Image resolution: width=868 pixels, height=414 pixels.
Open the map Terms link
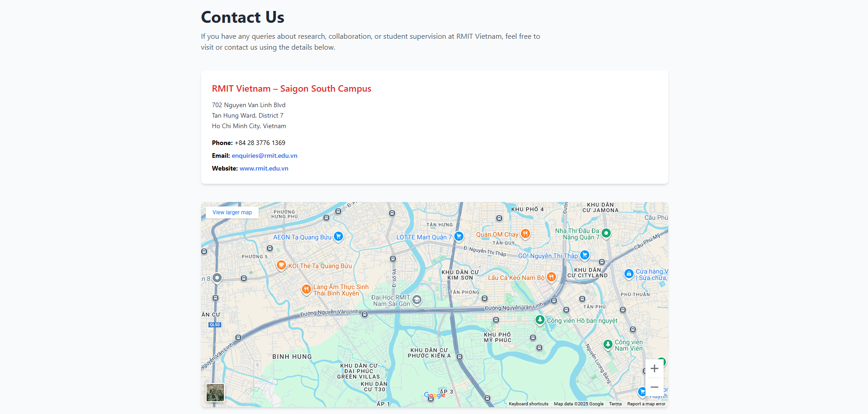(615, 404)
